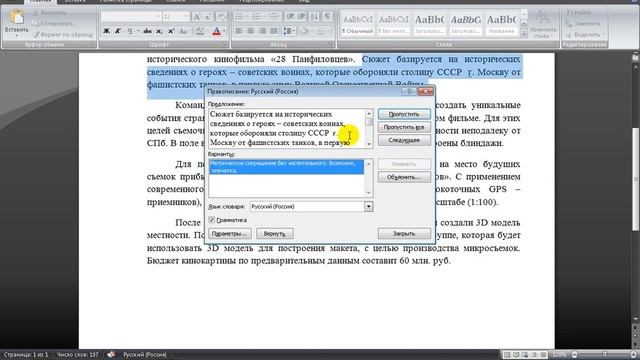Viewport: 640px width, 360px height.
Task: Select the Обычный style thumbnail
Action: click(x=358, y=24)
